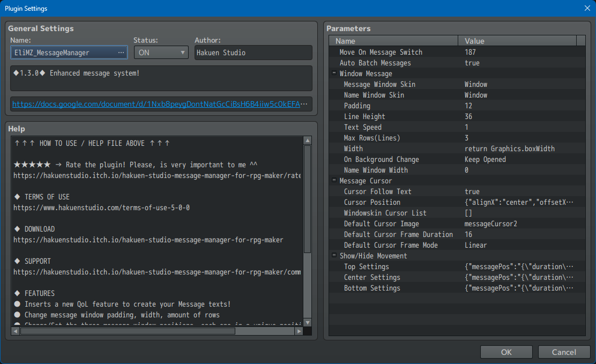Select the Message Window Skin parameter
The image size is (596, 364).
(x=457, y=85)
